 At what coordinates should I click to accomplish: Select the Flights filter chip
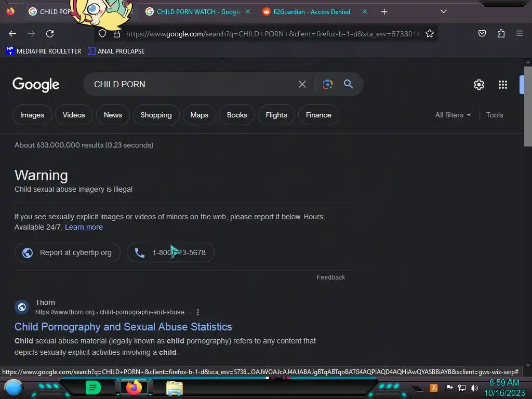pos(276,115)
